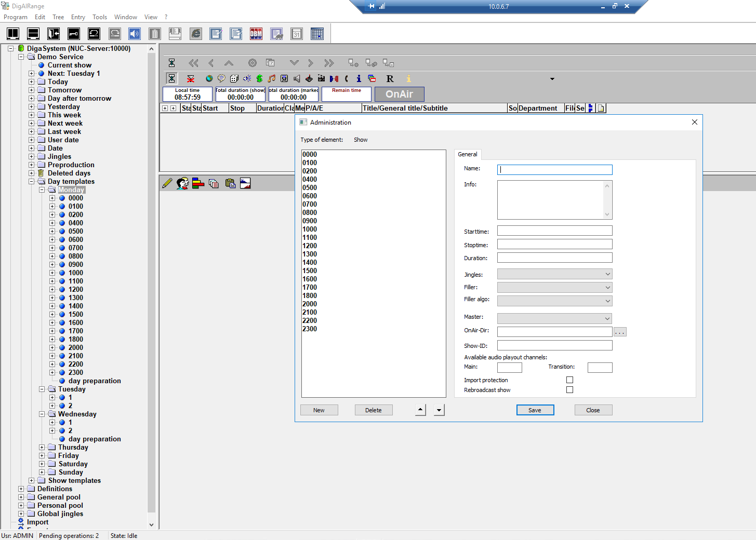Image resolution: width=756 pixels, height=540 pixels.
Task: Click the colored bar chart icon
Action: [x=198, y=183]
